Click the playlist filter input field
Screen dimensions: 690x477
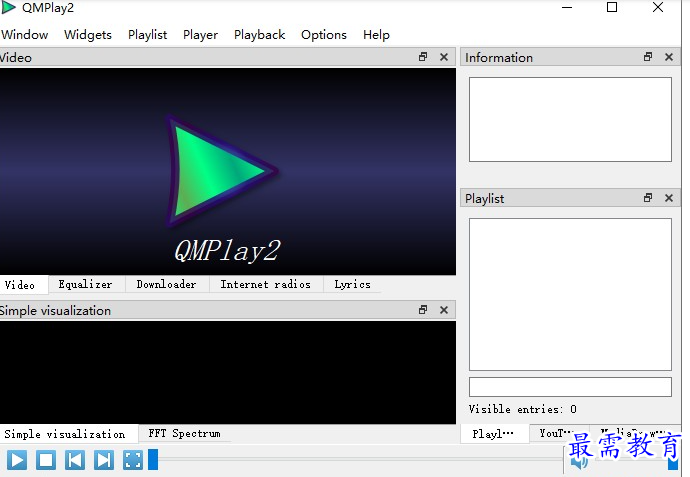(570, 387)
